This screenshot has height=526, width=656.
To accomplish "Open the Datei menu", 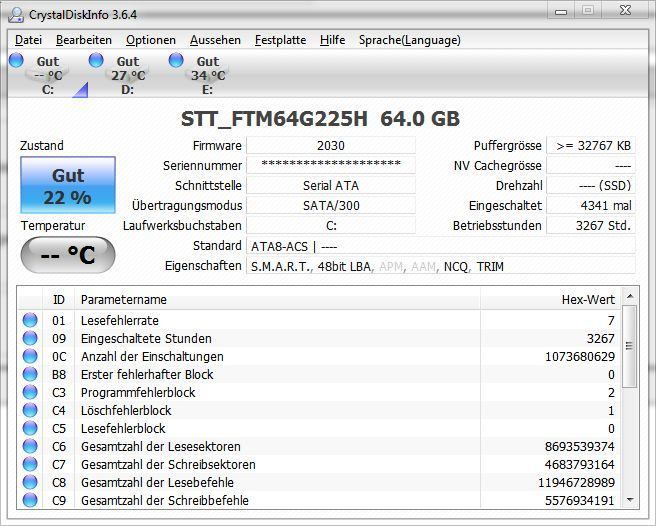I will (x=28, y=40).
